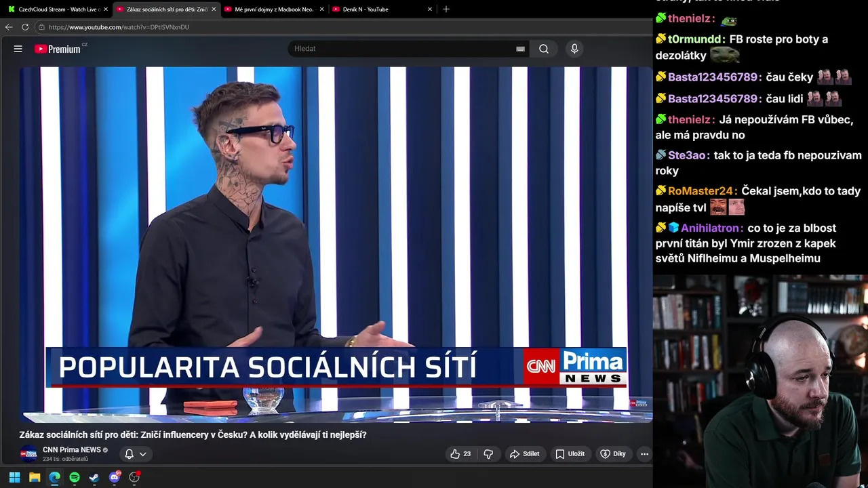View site info icon beside the URL

tap(41, 27)
